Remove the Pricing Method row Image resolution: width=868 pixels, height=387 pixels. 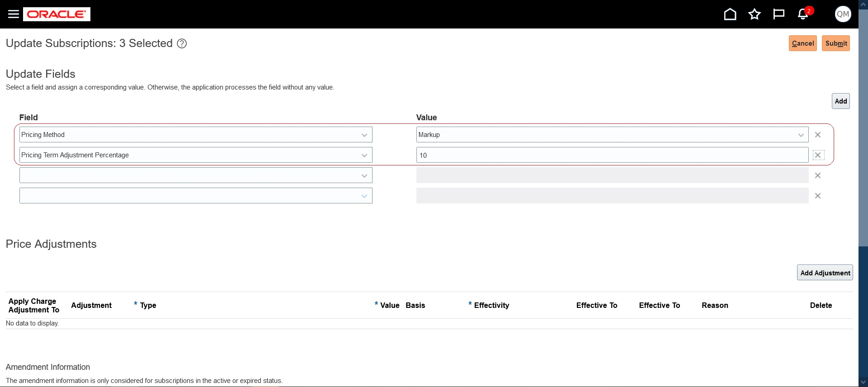click(818, 135)
